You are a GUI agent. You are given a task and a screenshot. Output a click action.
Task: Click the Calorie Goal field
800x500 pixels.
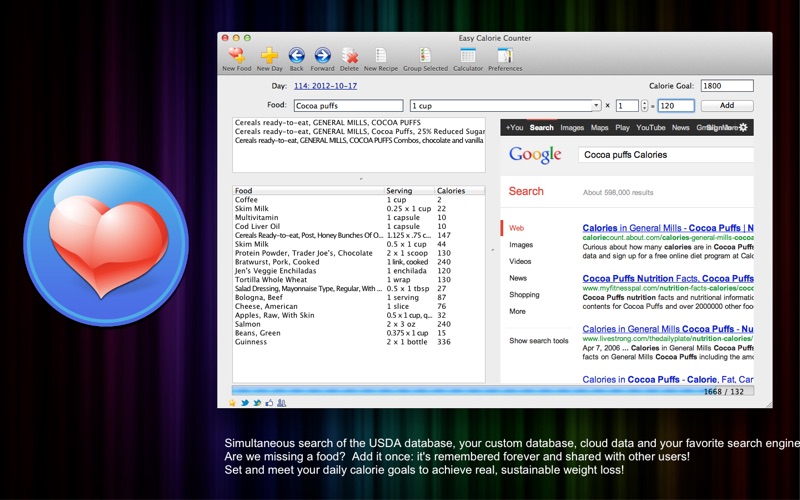[727, 86]
